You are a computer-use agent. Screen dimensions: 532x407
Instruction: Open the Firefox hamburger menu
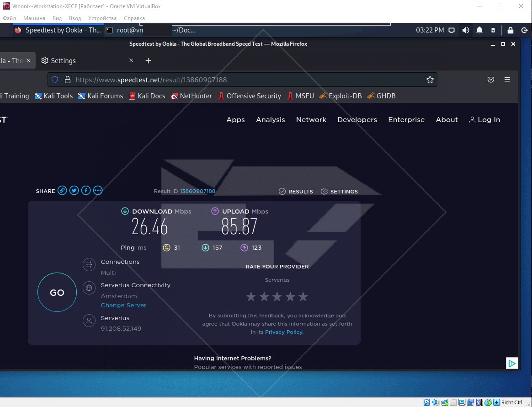click(x=507, y=80)
